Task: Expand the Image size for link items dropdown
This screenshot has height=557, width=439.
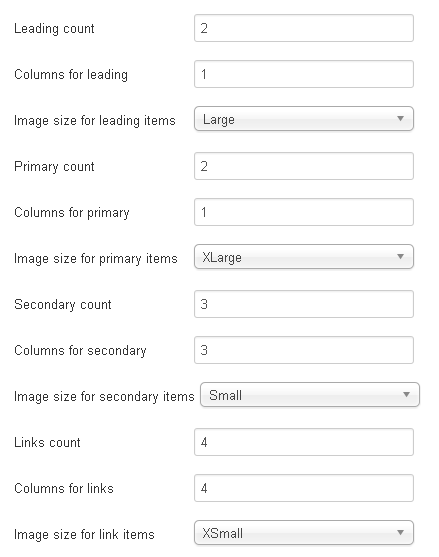Action: 304,532
